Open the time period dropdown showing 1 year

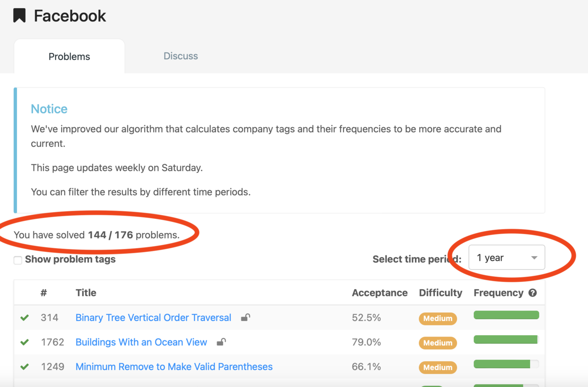(506, 258)
